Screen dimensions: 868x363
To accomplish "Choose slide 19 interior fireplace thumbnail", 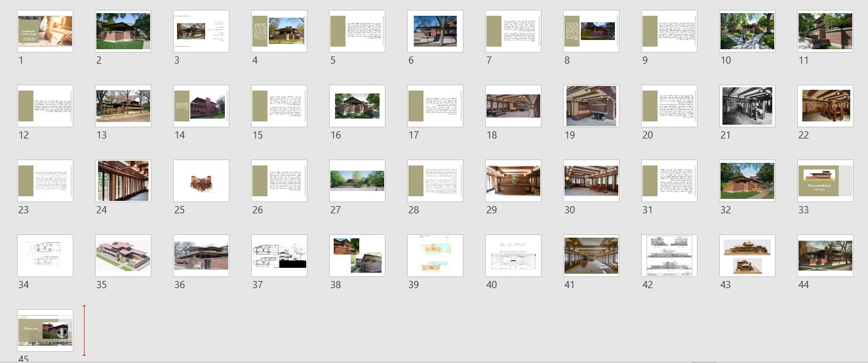I will [x=591, y=106].
